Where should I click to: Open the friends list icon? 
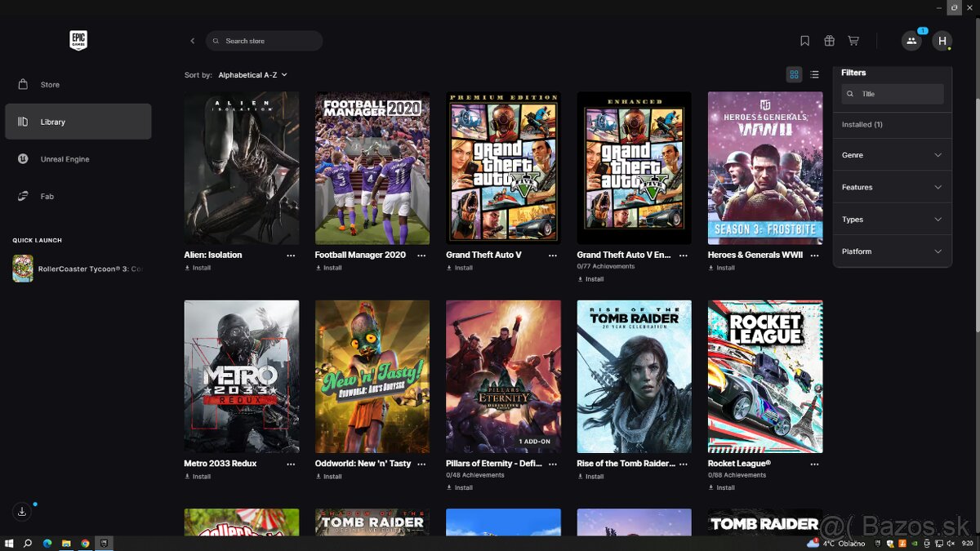click(911, 41)
